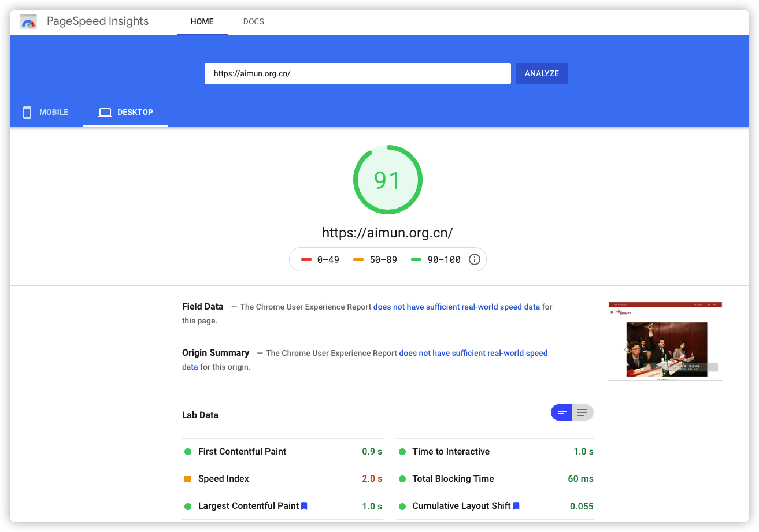Switch Lab Data to compact view
The width and height of the screenshot is (759, 532).
pos(562,412)
